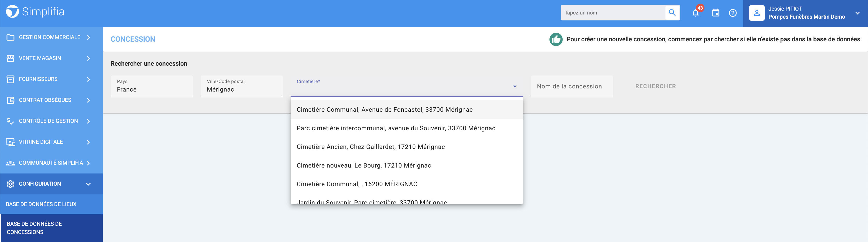Screen dimensions: 868x242
Task: Open the help question mark icon
Action: (733, 13)
